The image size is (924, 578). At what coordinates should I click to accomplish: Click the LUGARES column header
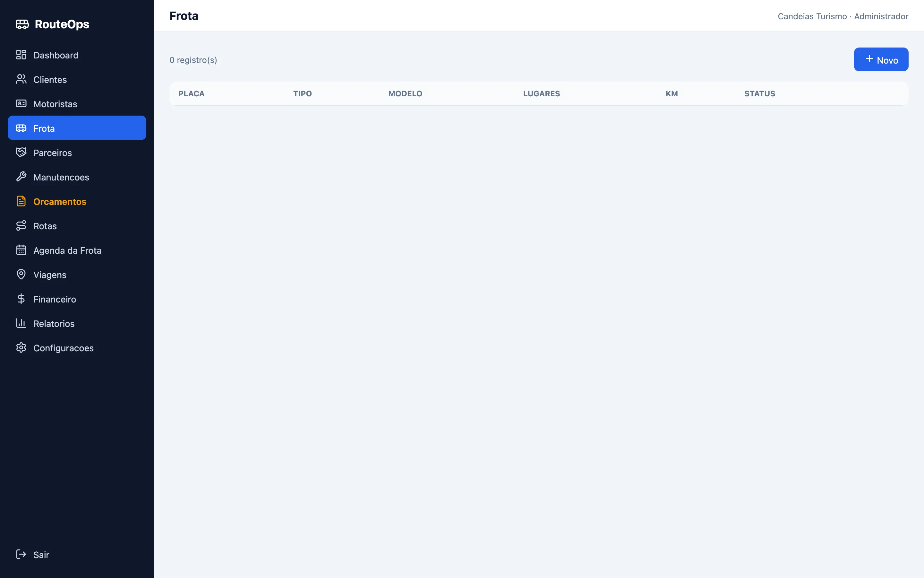(x=542, y=94)
